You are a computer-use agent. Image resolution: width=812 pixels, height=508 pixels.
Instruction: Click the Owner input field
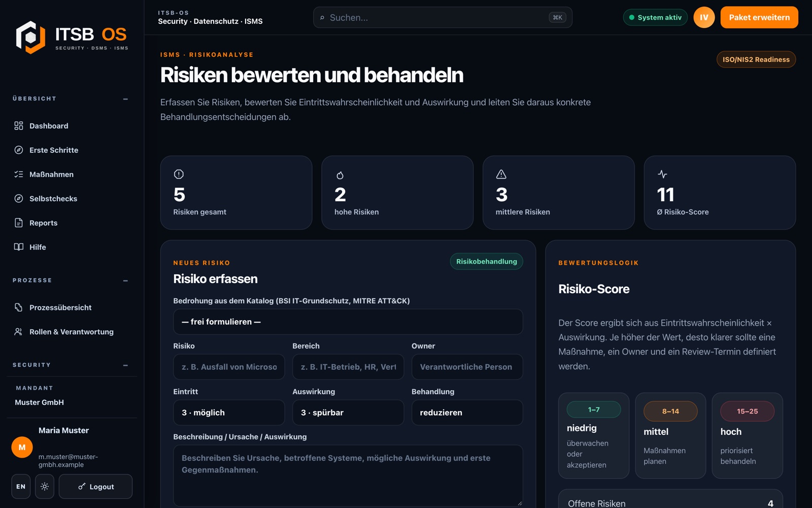tap(467, 367)
